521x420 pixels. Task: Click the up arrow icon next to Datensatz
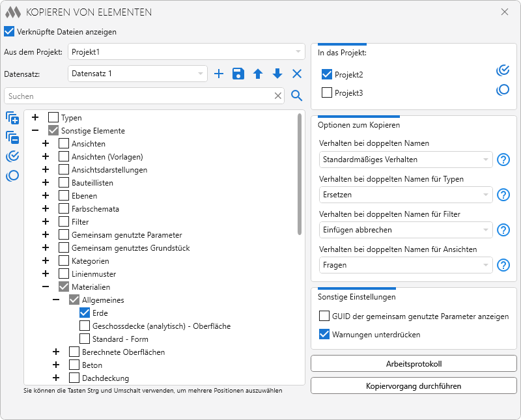pos(258,74)
